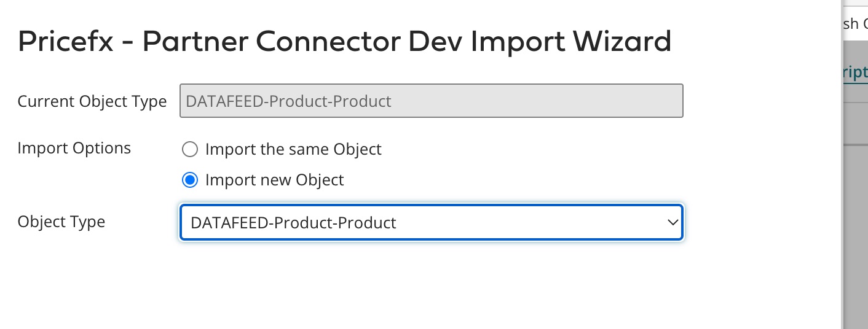Click the horizontal divider line in right panel
The width and height of the screenshot is (868, 329).
click(x=856, y=144)
